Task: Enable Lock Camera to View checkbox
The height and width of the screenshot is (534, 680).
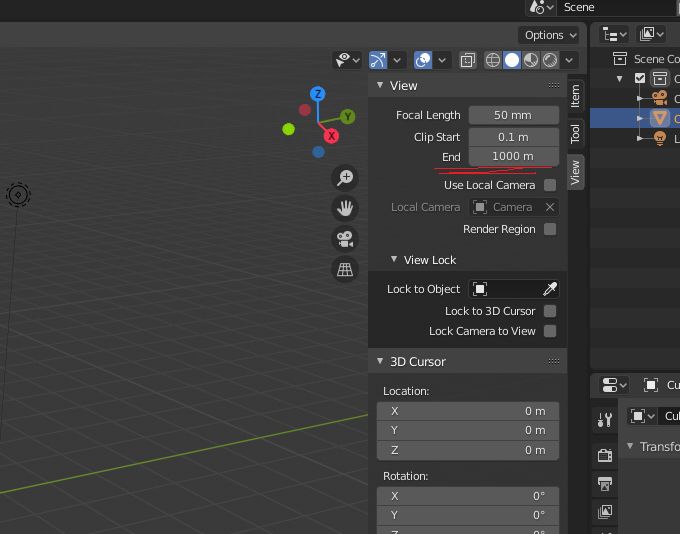Action: (x=550, y=331)
